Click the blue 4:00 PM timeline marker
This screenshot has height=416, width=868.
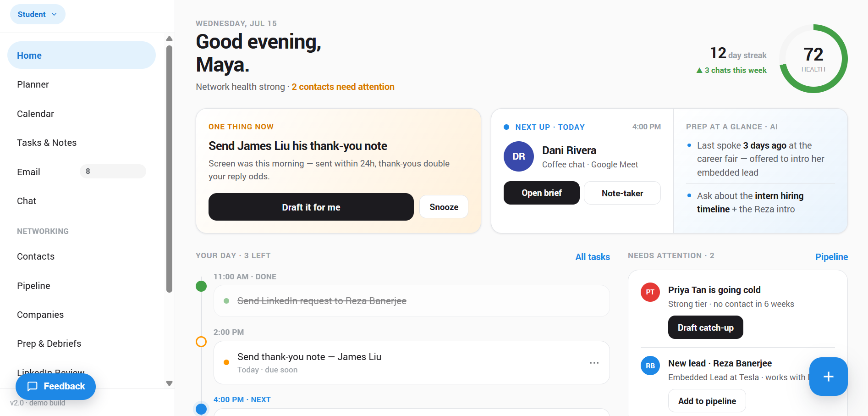pyautogui.click(x=201, y=409)
